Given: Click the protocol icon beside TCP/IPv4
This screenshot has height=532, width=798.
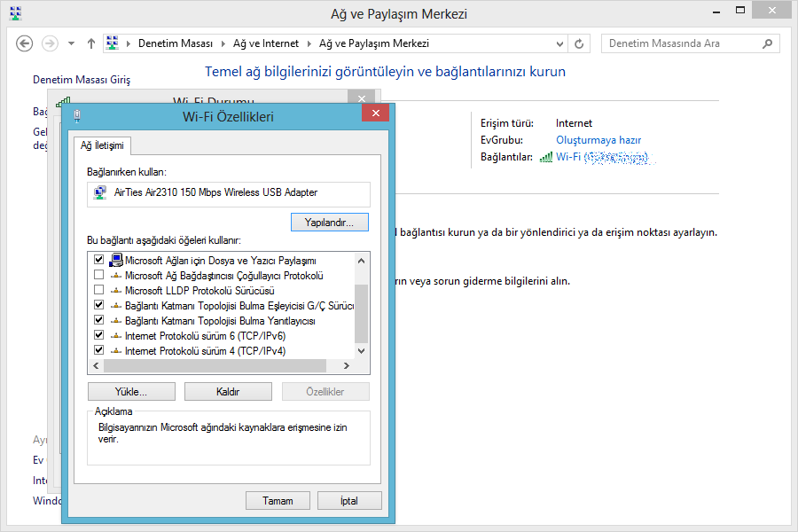Looking at the screenshot, I should coord(116,351).
